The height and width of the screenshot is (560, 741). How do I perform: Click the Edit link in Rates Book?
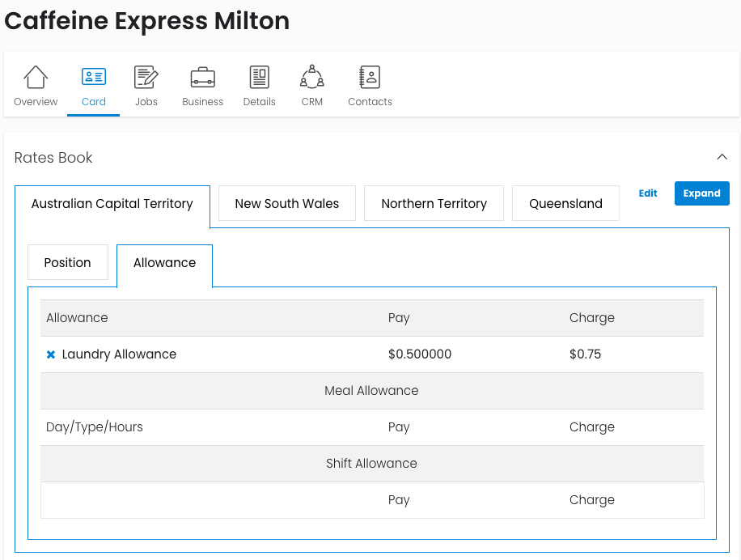(x=648, y=193)
